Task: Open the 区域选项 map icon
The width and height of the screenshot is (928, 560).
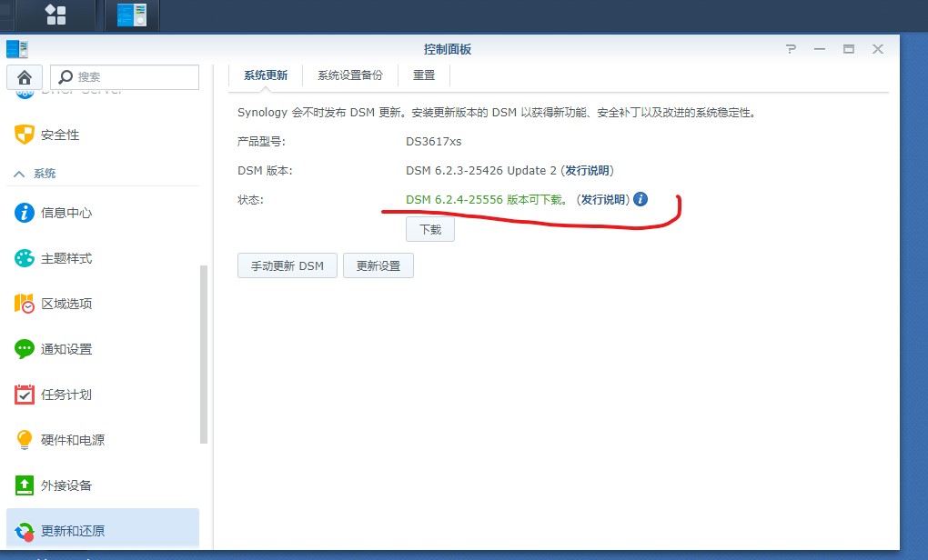Action: click(x=25, y=304)
